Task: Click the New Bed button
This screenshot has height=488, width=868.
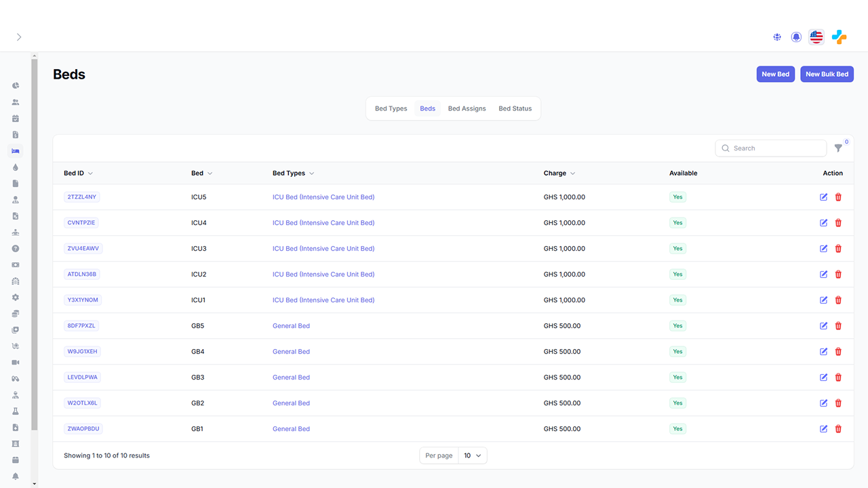Action: tap(775, 75)
